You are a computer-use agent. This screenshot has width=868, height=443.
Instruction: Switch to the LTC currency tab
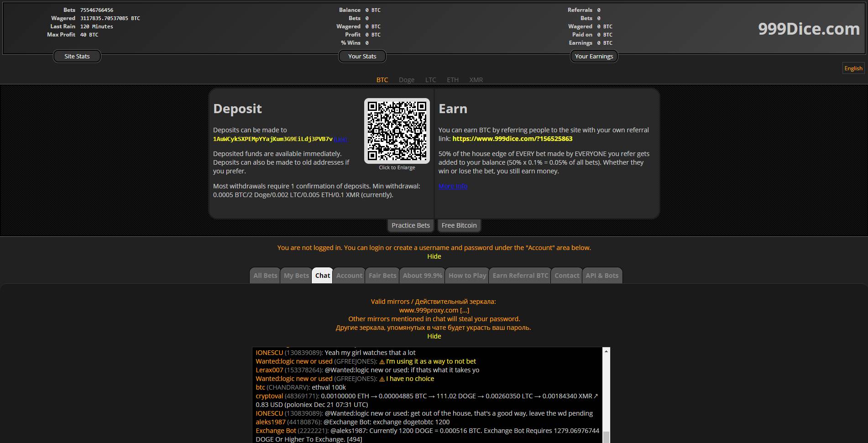click(430, 80)
